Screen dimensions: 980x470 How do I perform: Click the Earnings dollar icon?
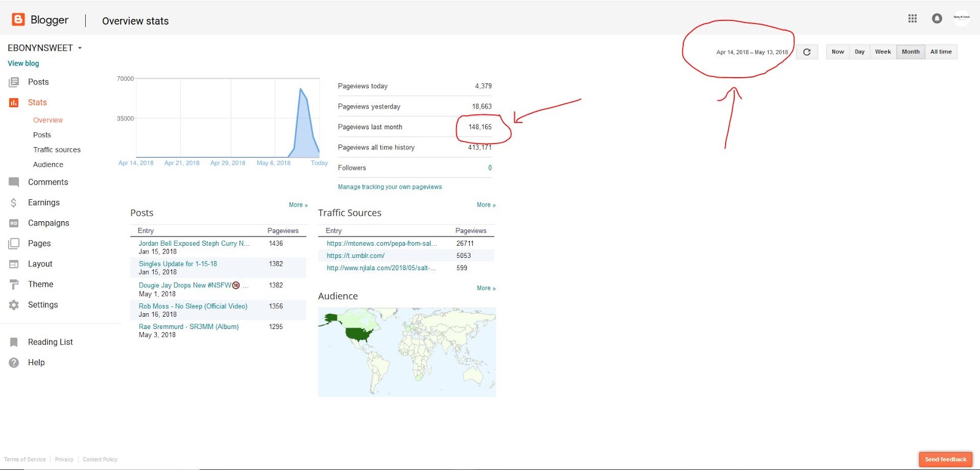(13, 203)
